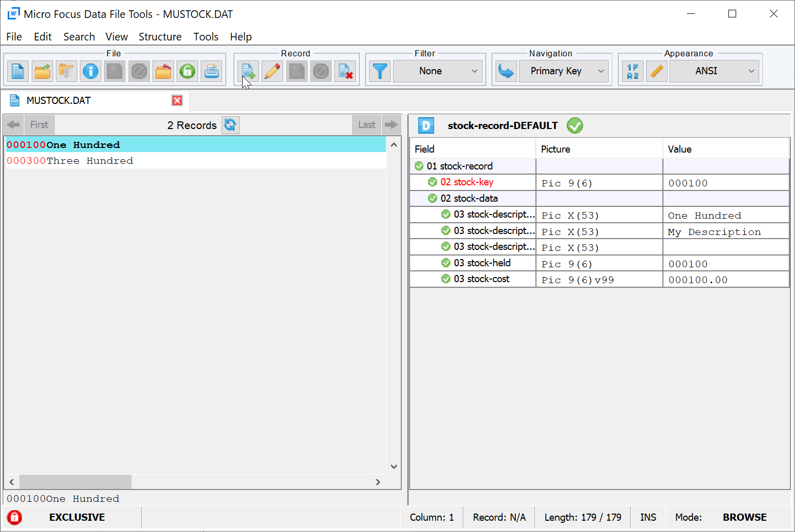The height and width of the screenshot is (532, 795).
Task: Click the Navigation go-to arrow icon
Action: 506,71
